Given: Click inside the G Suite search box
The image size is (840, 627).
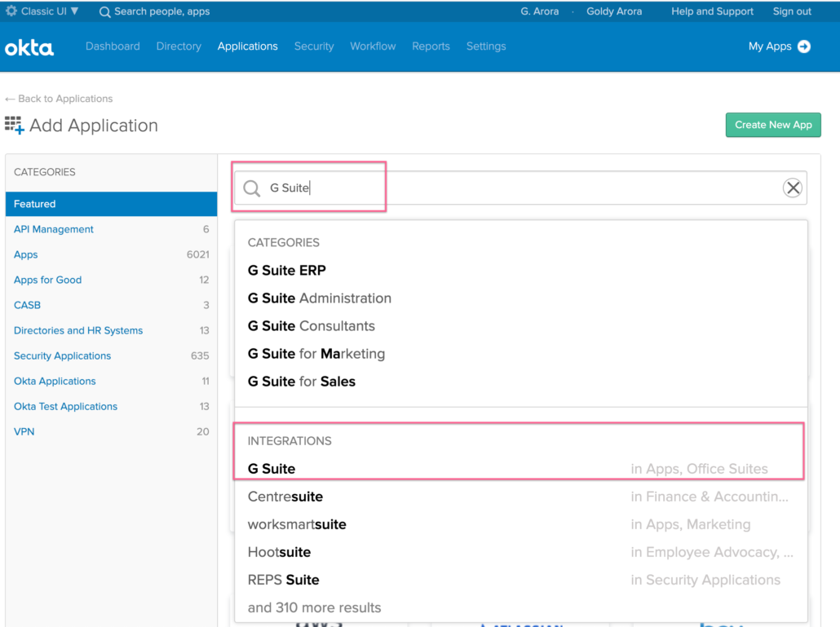Looking at the screenshot, I should (x=519, y=188).
